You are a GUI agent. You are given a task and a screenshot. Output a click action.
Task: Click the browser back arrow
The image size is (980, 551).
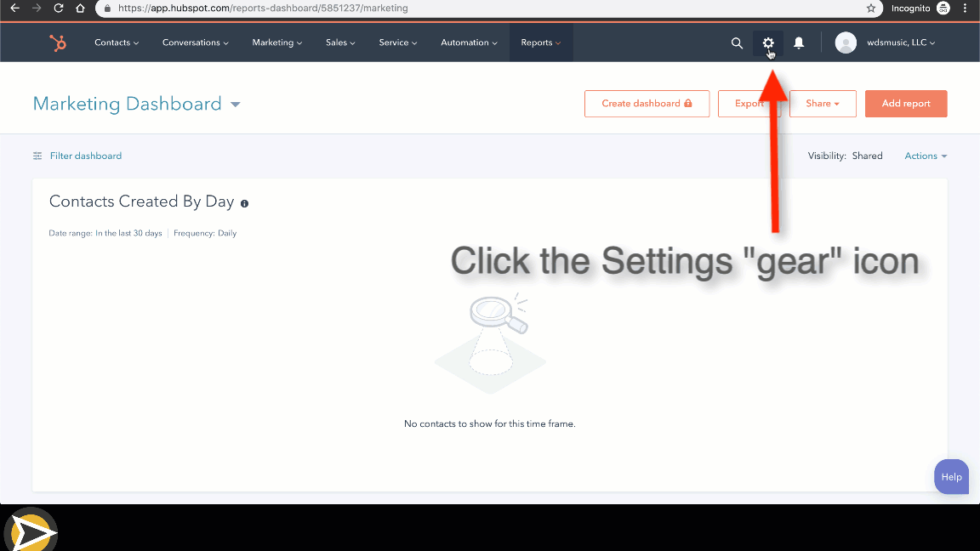15,9
